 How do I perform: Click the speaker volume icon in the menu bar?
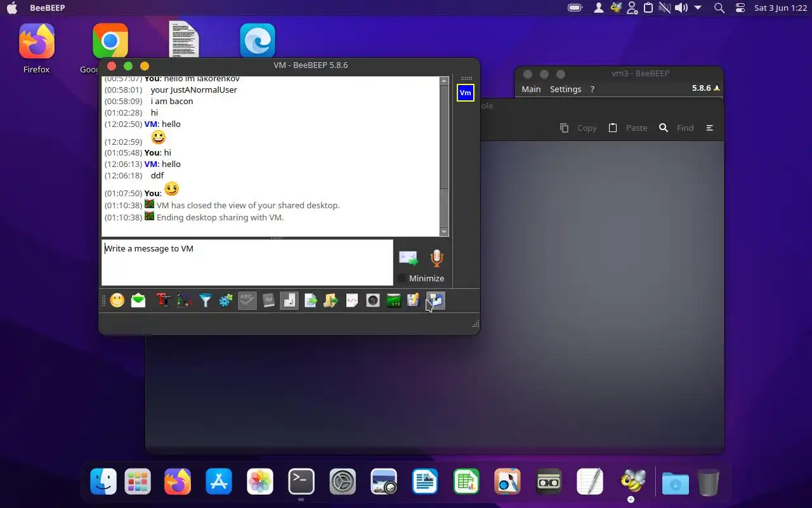pos(681,8)
